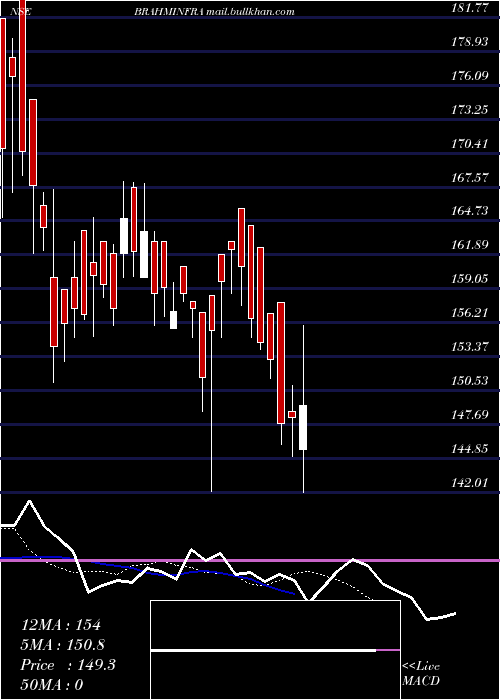Screen dimensions: 500x700
Task: Click the 144.85 price axis label
Action: click(x=469, y=448)
